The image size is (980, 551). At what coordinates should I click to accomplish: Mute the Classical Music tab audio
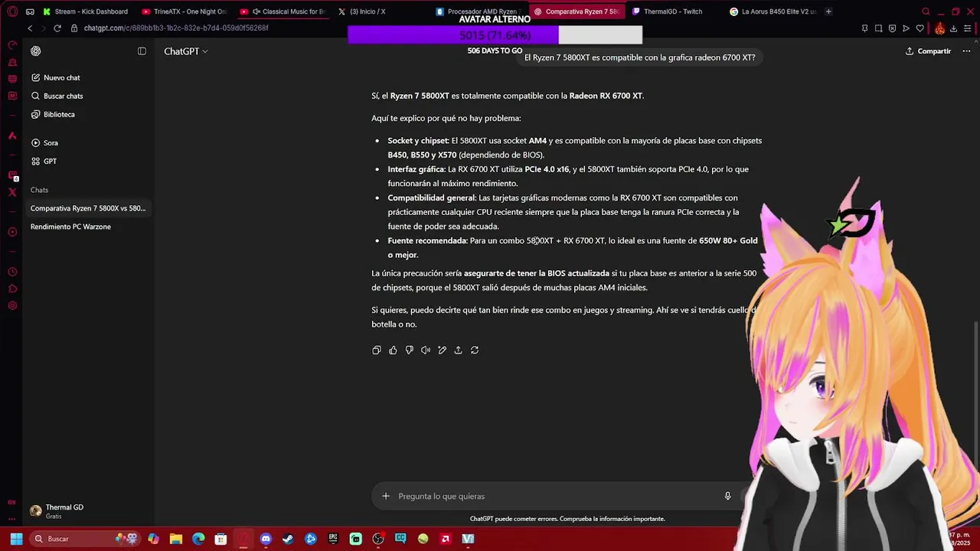coord(256,11)
